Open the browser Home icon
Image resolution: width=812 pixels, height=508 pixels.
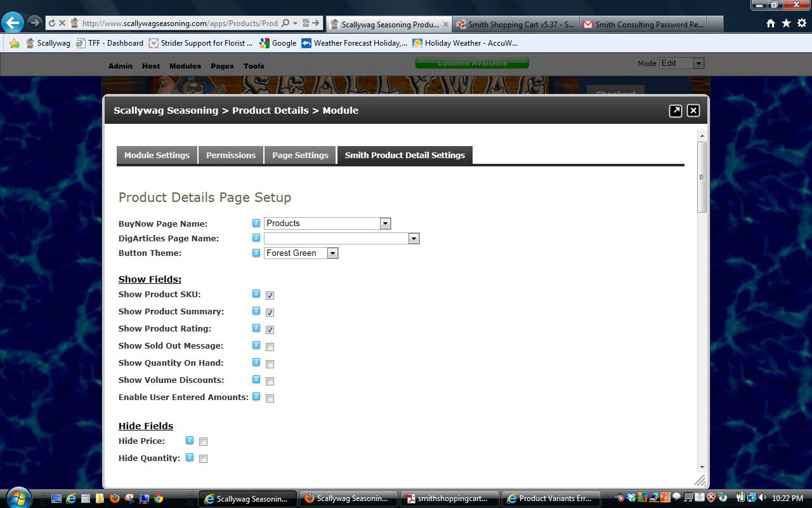click(770, 23)
